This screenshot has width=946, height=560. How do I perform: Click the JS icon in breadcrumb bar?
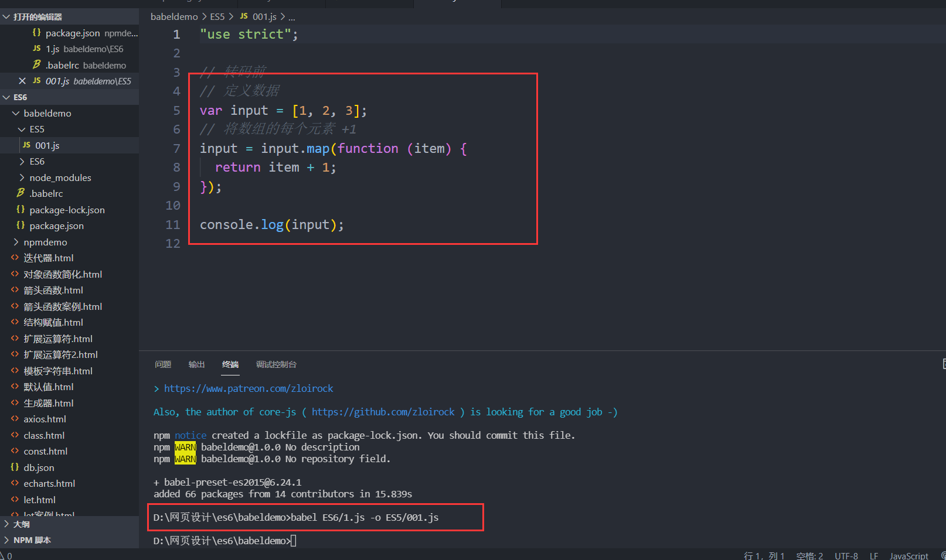(244, 16)
